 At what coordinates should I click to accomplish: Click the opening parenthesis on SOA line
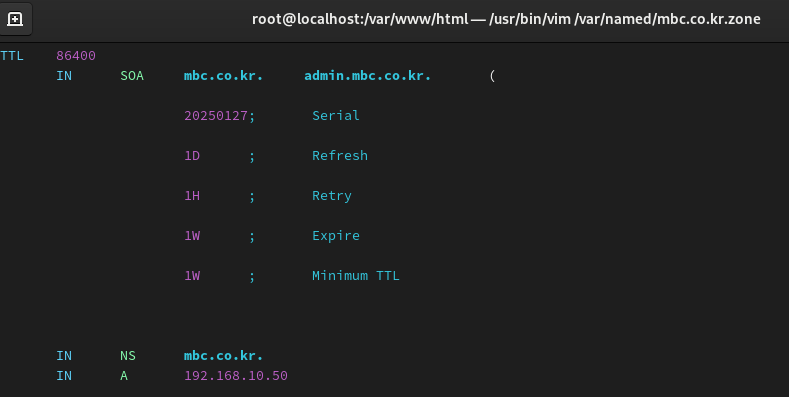[x=492, y=75]
